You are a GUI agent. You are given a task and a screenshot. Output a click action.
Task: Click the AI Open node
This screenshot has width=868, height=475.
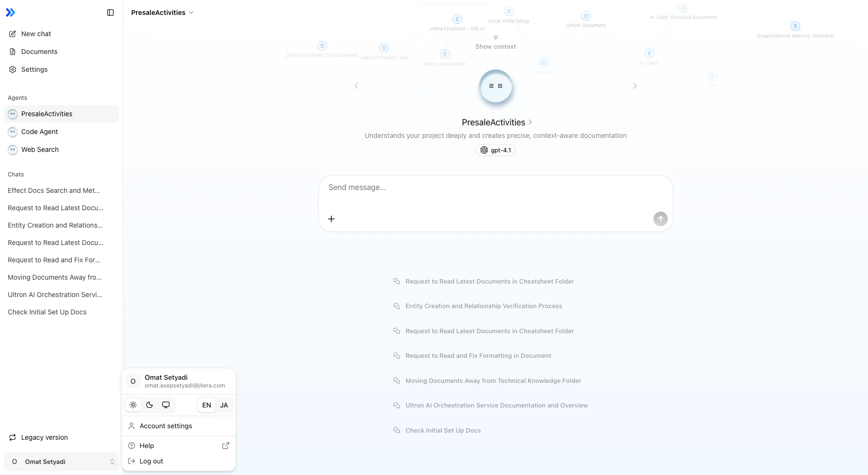click(x=649, y=54)
